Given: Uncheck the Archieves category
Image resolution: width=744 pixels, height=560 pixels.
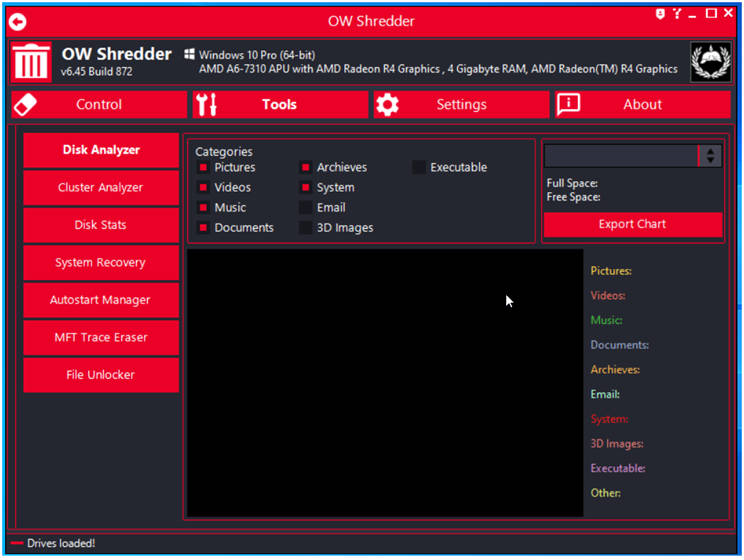Looking at the screenshot, I should (306, 167).
